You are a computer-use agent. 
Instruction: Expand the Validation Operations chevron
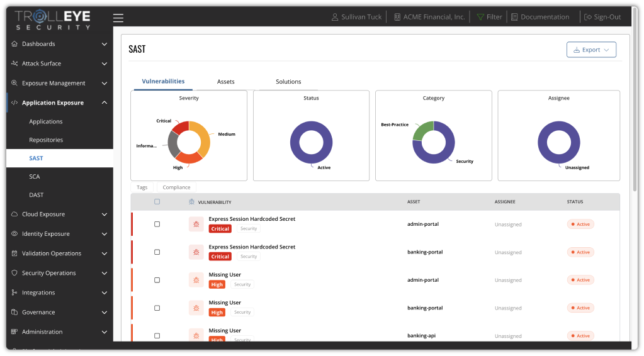[x=105, y=253]
